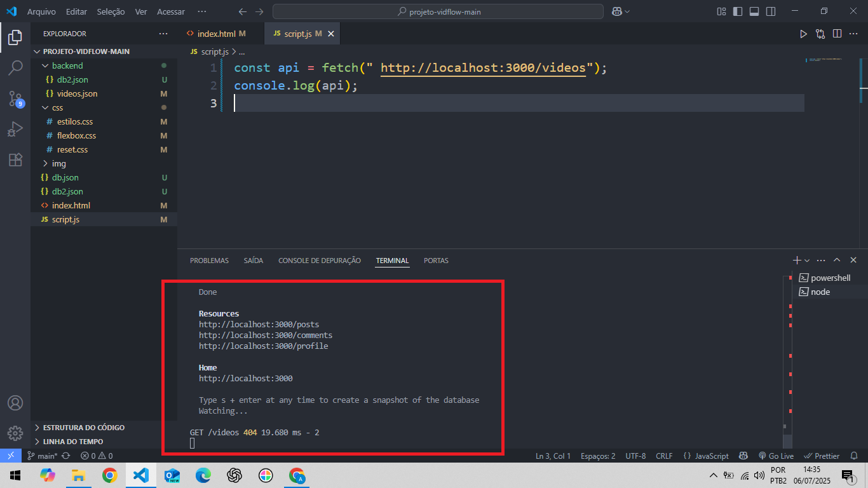Toggle the bottom panel visibility

click(x=754, y=11)
